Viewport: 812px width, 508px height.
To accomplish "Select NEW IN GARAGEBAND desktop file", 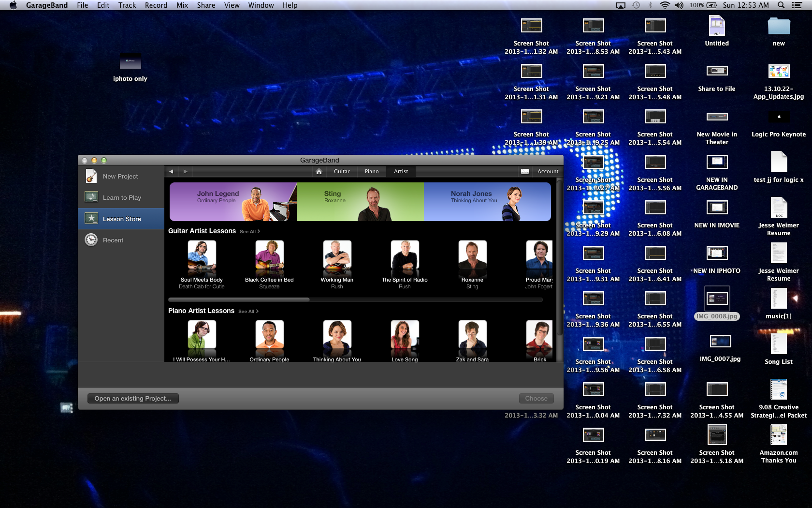I will 717,172.
